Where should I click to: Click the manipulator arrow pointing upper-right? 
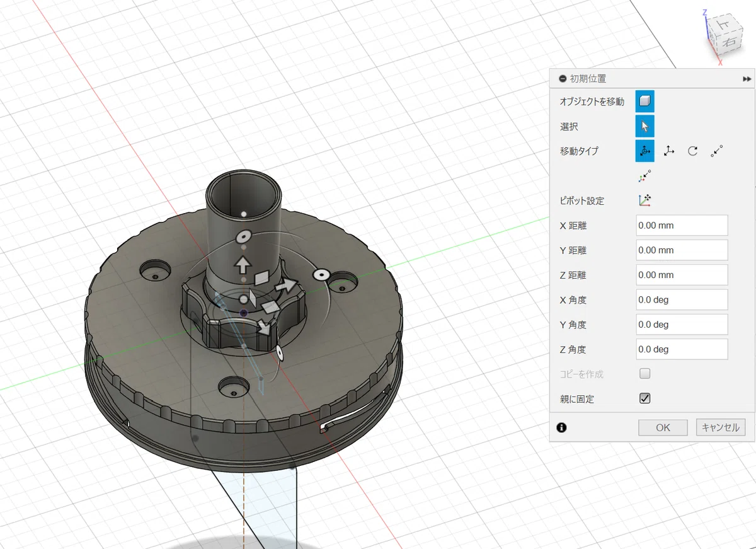[288, 286]
